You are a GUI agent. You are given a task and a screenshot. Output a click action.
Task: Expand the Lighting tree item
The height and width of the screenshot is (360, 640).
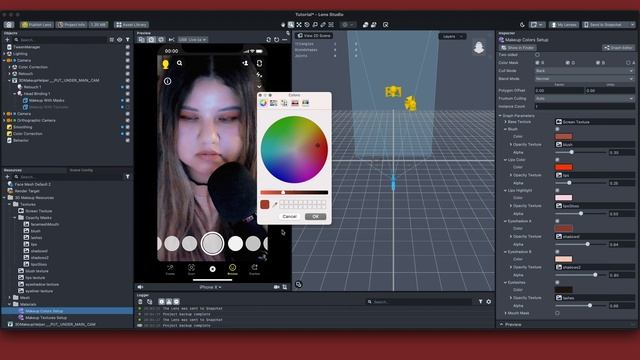click(4, 53)
